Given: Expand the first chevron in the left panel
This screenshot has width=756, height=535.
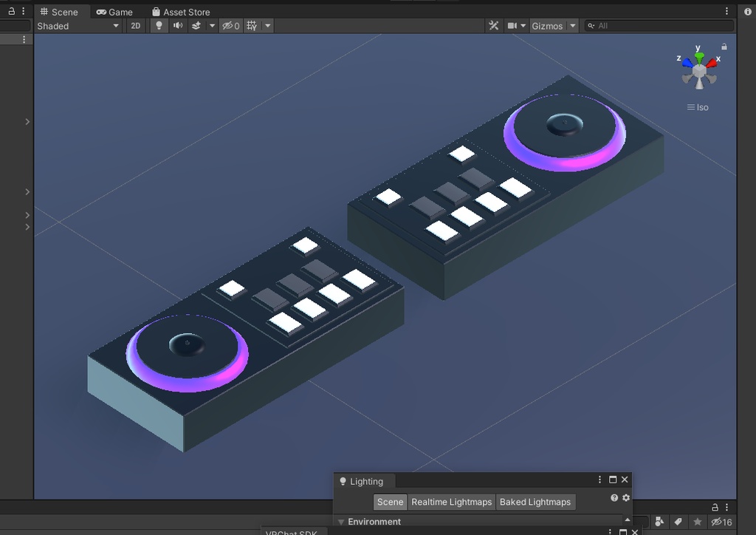Looking at the screenshot, I should [27, 122].
